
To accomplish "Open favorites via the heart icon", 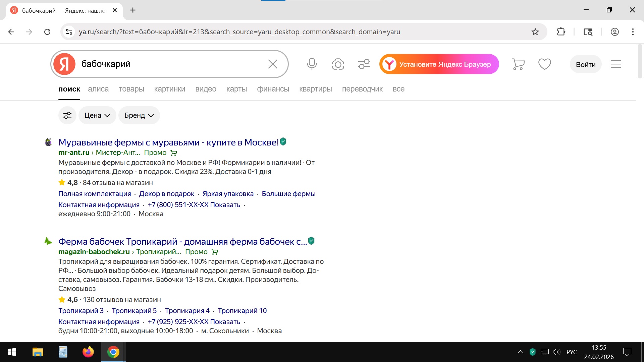I will 544,64.
